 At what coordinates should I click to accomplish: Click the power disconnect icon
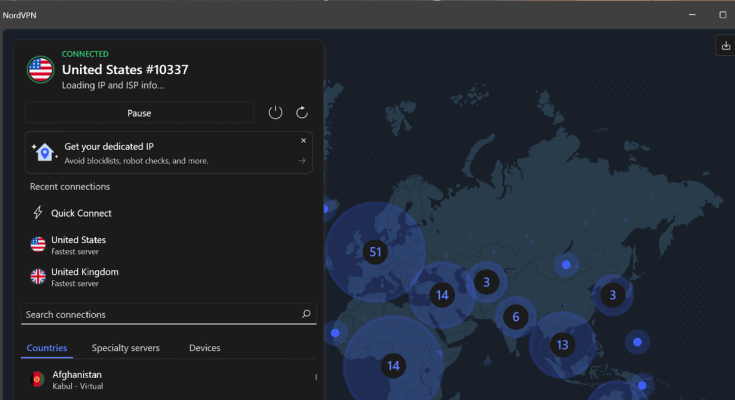click(x=275, y=113)
